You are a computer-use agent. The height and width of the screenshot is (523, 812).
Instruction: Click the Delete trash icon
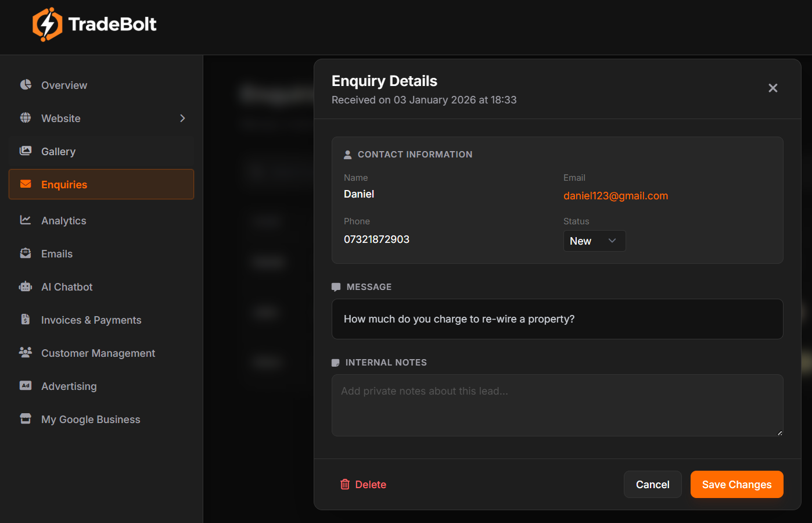click(345, 484)
